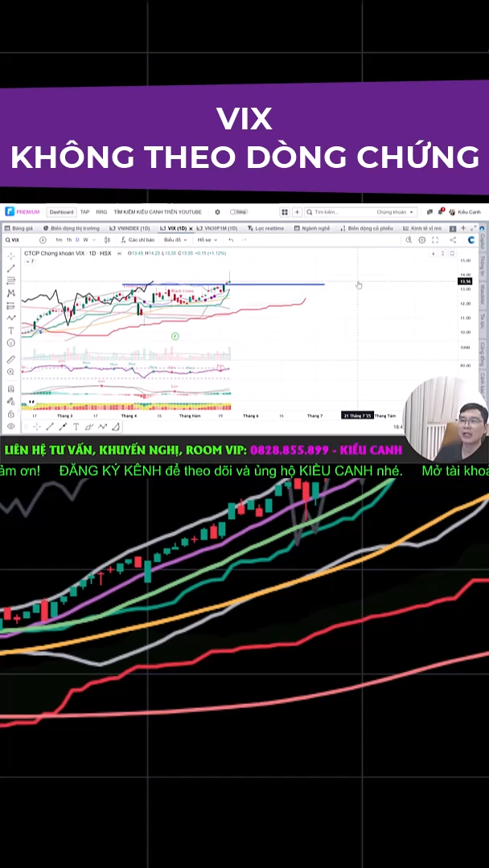The height and width of the screenshot is (868, 489).
Task: Activate the zoom-in magnifier tool
Action: (x=11, y=372)
